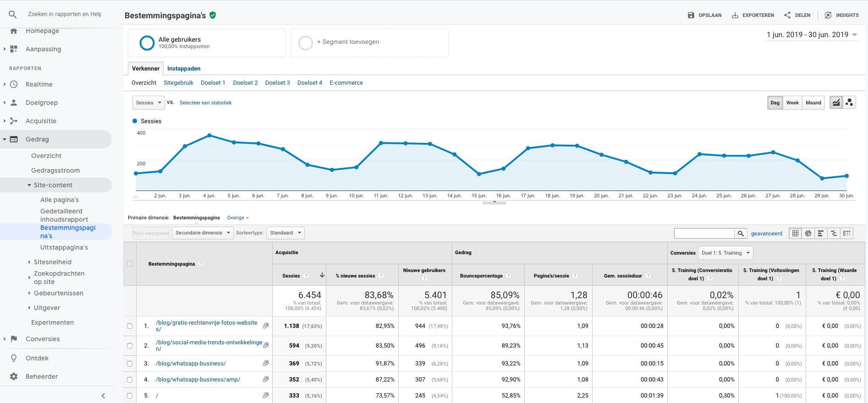
Task: Click the table search magnifier button
Action: (741, 234)
